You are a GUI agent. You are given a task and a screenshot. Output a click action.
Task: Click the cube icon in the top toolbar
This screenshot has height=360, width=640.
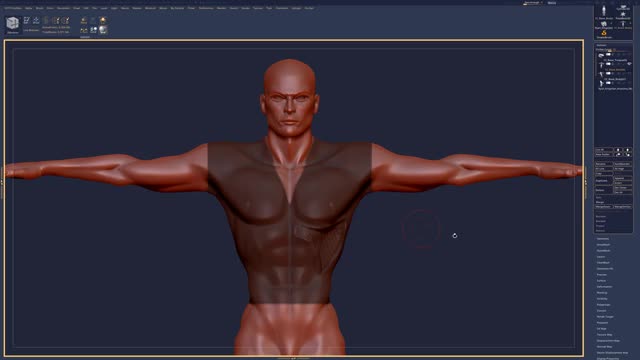click(12, 23)
